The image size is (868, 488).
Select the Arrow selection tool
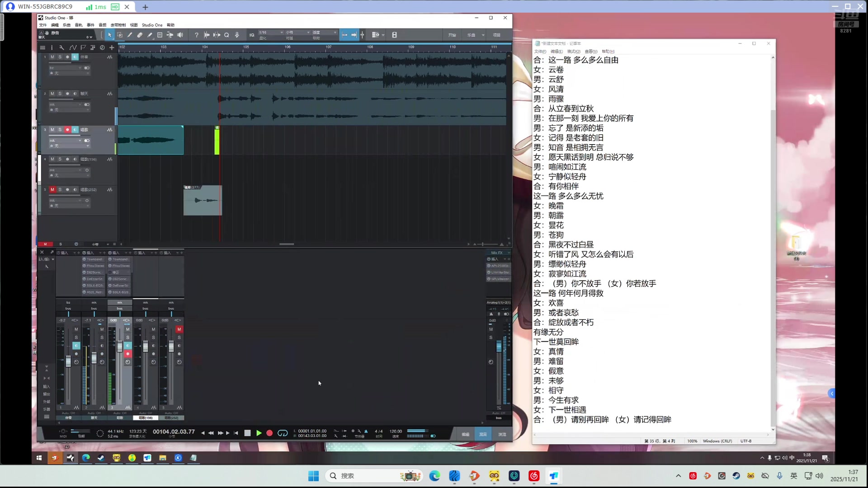[x=109, y=35]
